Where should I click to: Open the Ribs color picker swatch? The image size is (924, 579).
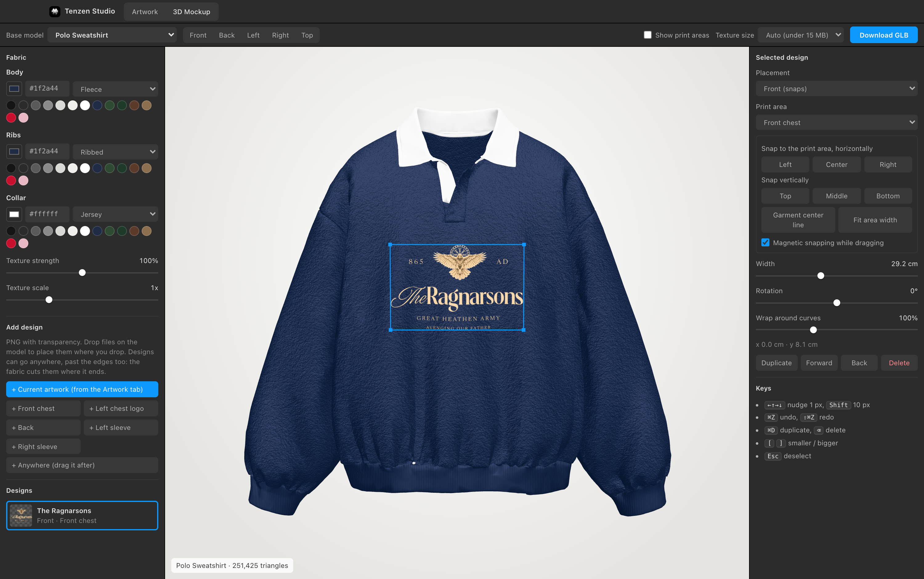(14, 151)
